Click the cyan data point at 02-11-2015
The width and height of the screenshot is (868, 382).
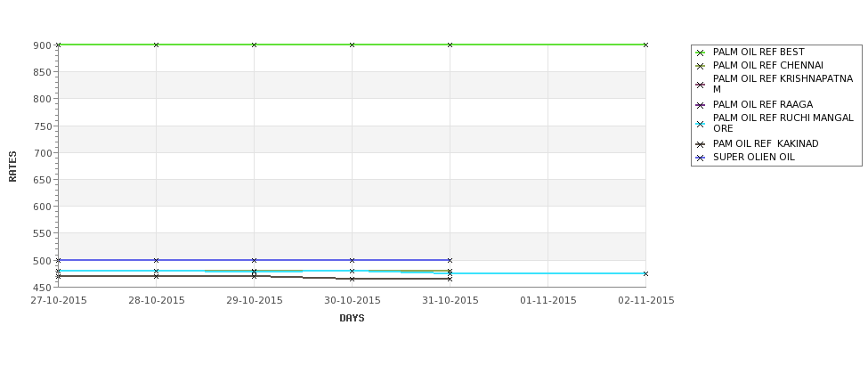coord(645,273)
